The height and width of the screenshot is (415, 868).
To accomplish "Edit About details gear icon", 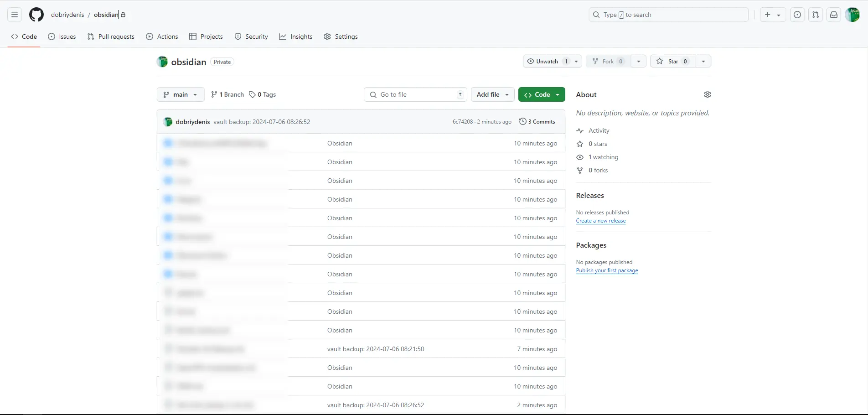I will (x=707, y=94).
